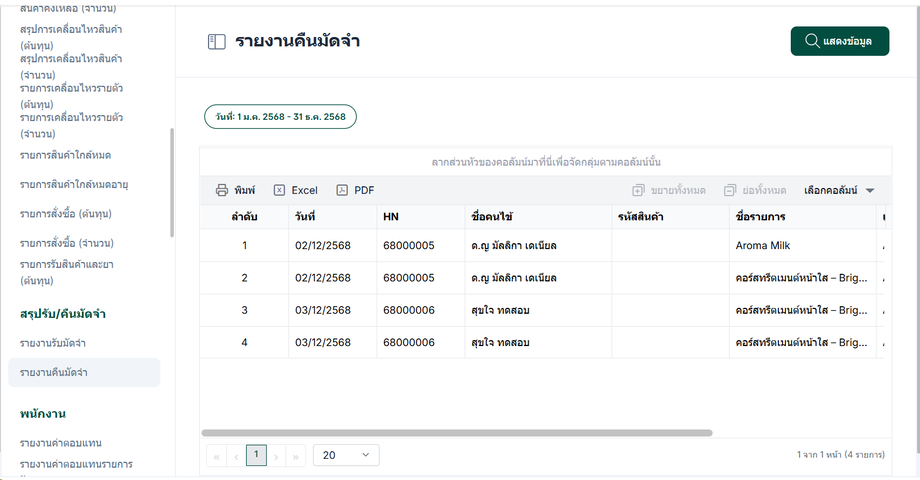Click the date range chip 1 ม.ค. 2568 - 31 ธ.ค. 2568

point(280,116)
